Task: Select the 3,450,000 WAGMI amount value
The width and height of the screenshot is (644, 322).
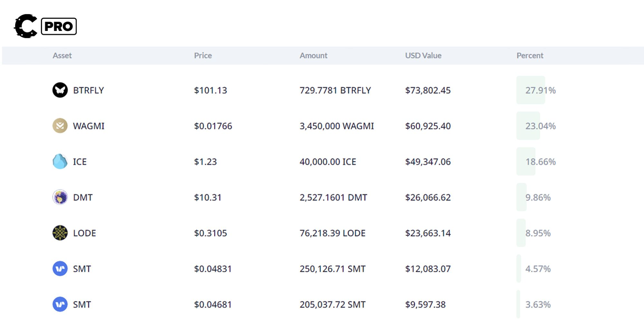Action: click(336, 126)
